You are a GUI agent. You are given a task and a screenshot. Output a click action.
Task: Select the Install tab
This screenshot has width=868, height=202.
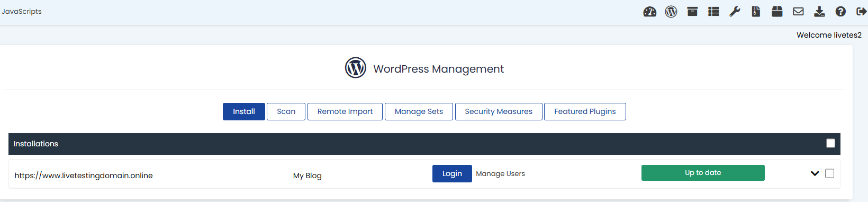244,111
